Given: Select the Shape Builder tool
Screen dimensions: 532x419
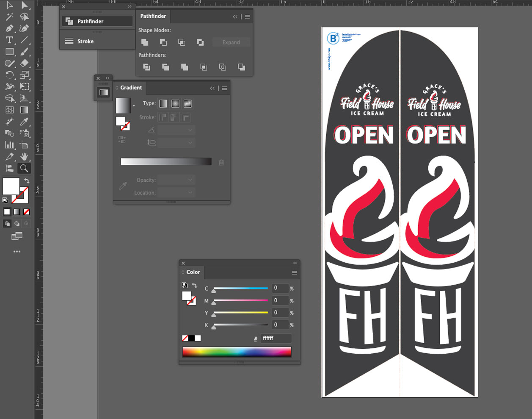Looking at the screenshot, I should coord(9,98).
